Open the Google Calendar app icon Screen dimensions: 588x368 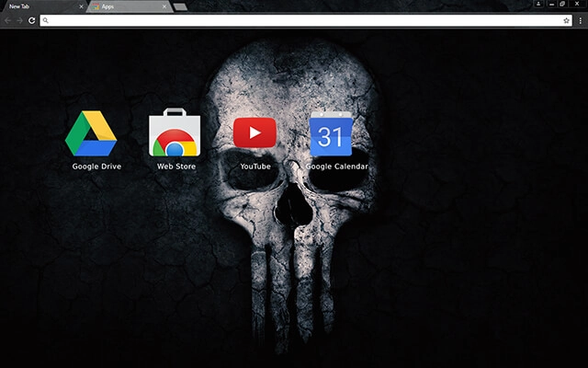(x=331, y=133)
